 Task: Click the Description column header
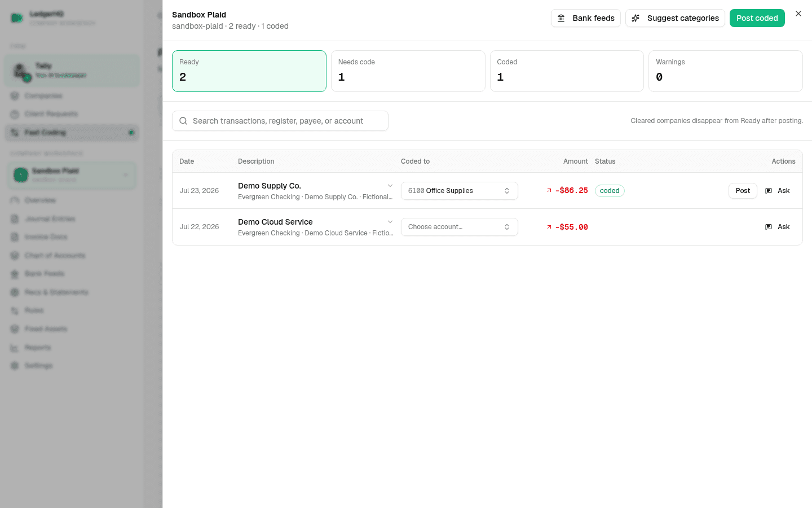tap(256, 161)
